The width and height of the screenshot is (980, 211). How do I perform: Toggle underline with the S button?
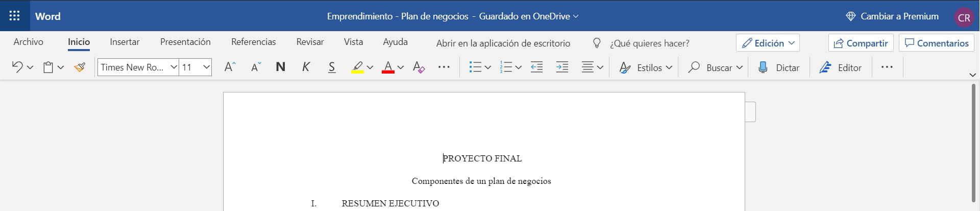pos(332,67)
